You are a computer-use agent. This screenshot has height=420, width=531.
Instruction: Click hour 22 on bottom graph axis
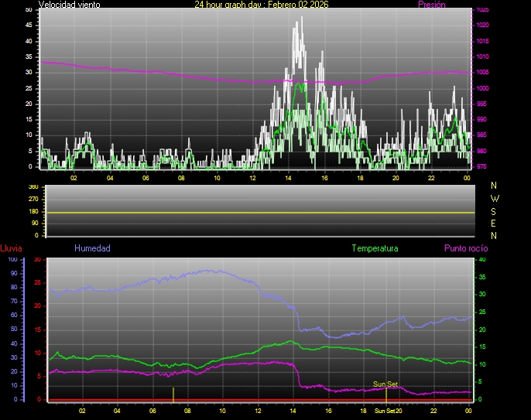[x=434, y=411]
